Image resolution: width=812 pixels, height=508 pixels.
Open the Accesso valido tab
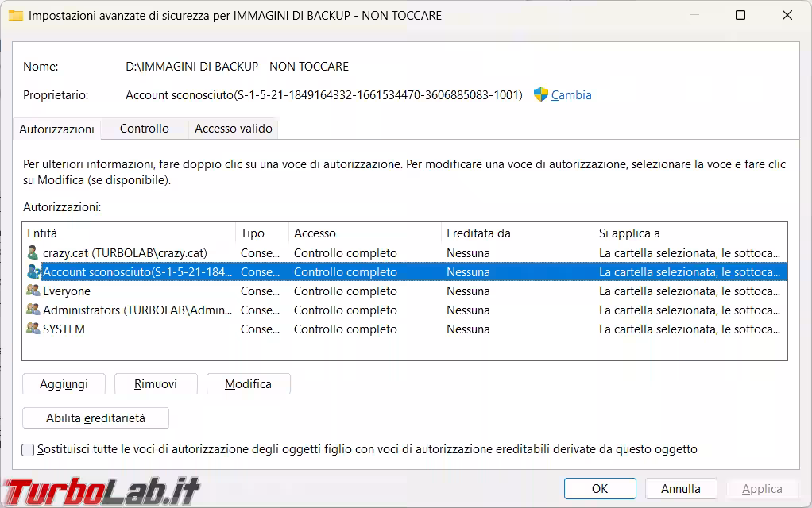click(x=233, y=129)
